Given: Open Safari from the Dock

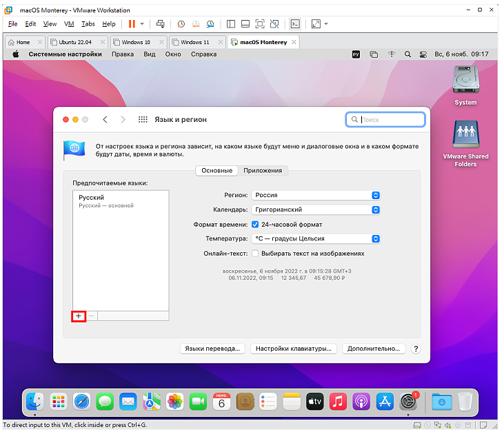Looking at the screenshot, I should (x=81, y=402).
